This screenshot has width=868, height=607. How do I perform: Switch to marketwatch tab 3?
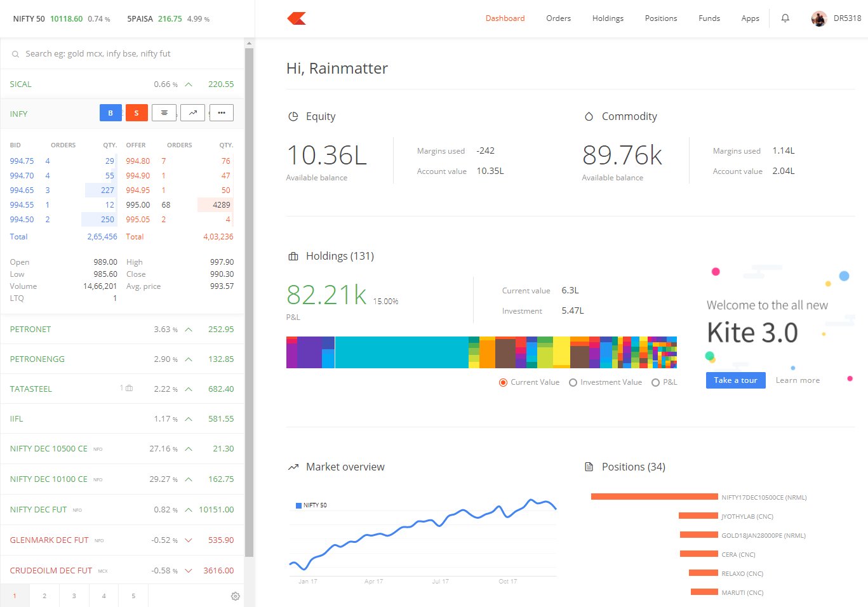point(74,596)
